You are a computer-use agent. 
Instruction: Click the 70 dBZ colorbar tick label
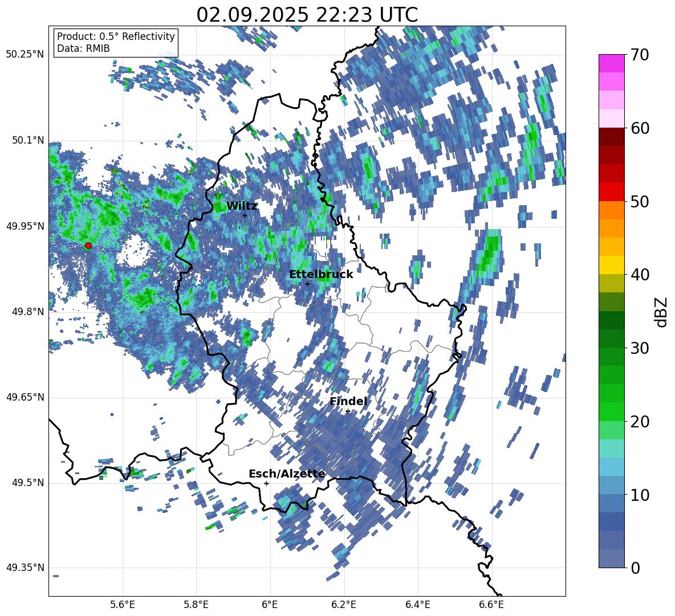pyautogui.click(x=639, y=55)
